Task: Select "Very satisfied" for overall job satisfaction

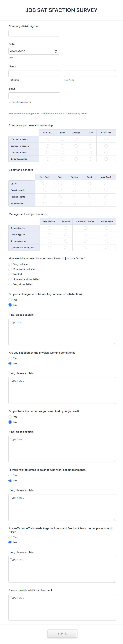Action: (10, 264)
